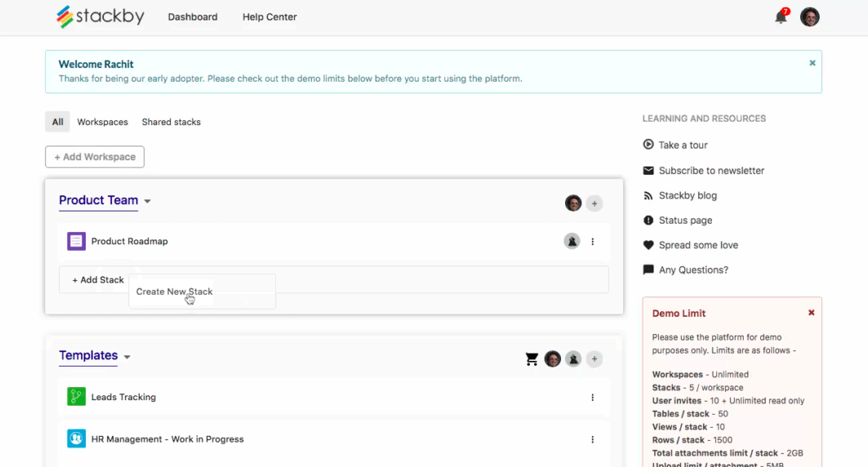
Task: Open Product Roadmap three-dot options menu
Action: pyautogui.click(x=592, y=242)
